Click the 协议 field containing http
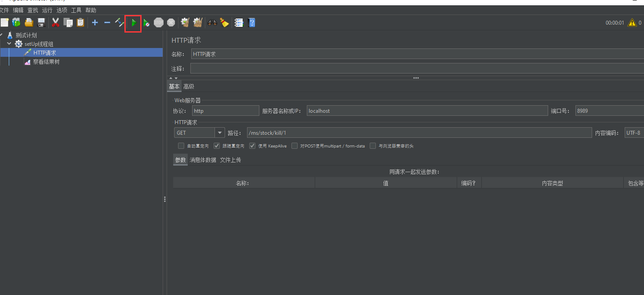The width and height of the screenshot is (644, 295). (226, 111)
